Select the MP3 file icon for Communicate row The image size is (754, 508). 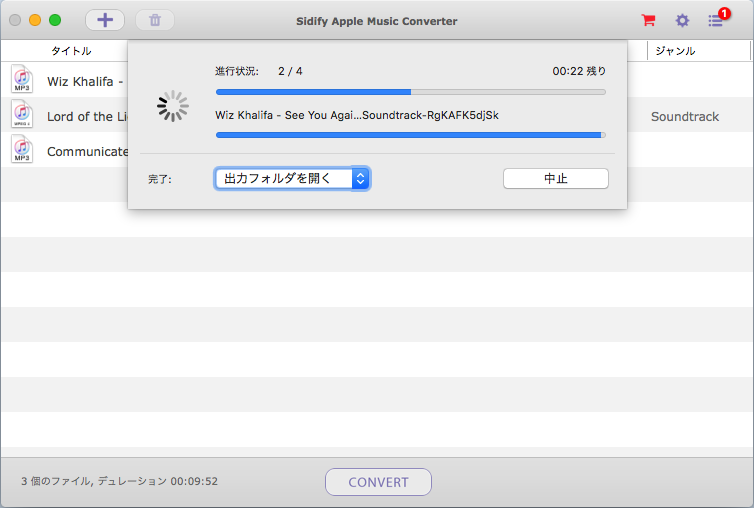(22, 149)
